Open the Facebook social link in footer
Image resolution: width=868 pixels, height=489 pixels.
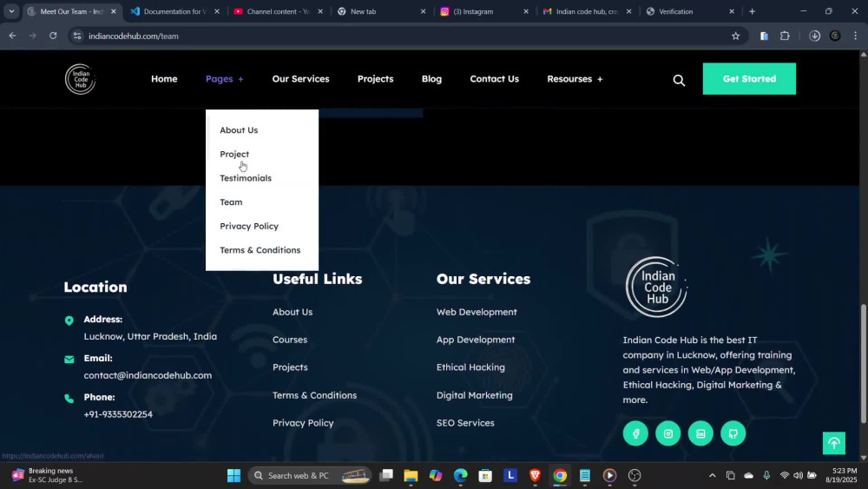[635, 433]
